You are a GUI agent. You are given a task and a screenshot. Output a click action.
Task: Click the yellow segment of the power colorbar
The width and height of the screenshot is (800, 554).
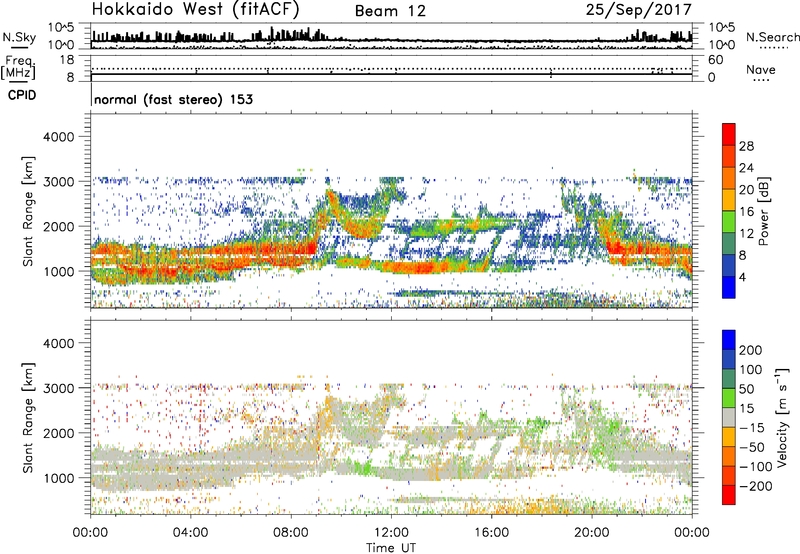pyautogui.click(x=729, y=200)
